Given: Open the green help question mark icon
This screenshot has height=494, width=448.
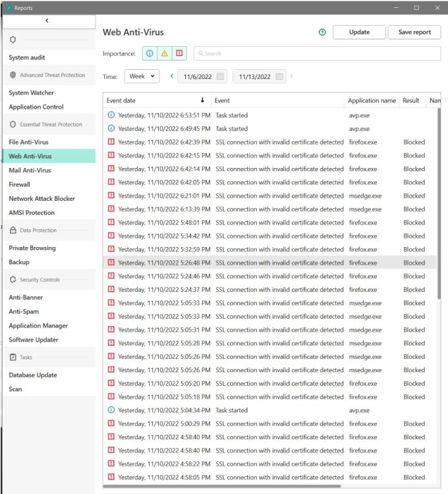Looking at the screenshot, I should [x=322, y=32].
